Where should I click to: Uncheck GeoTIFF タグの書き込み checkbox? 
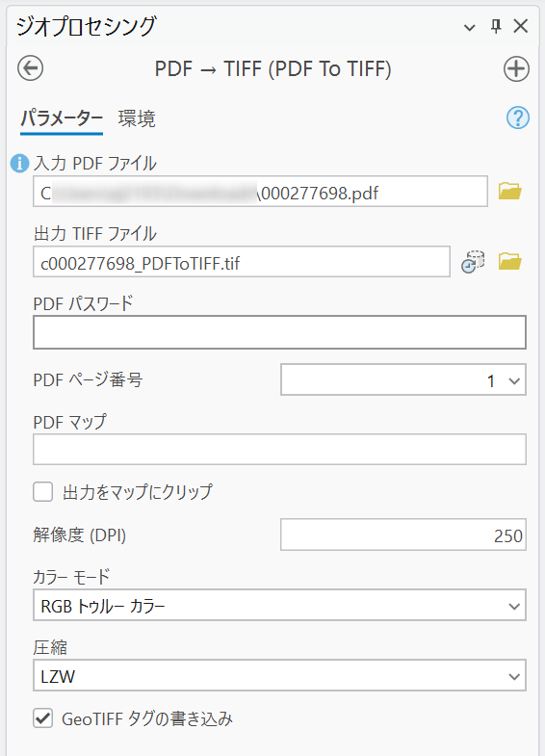click(x=43, y=718)
